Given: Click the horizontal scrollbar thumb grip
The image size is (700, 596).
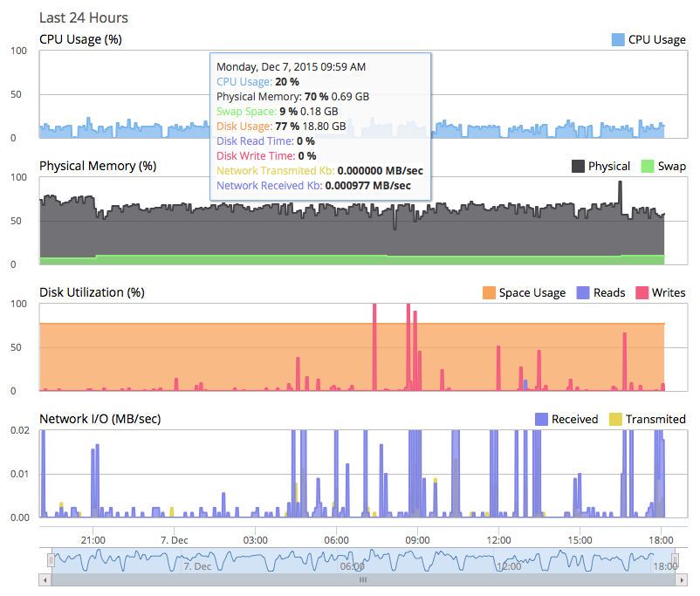Looking at the screenshot, I should click(363, 579).
